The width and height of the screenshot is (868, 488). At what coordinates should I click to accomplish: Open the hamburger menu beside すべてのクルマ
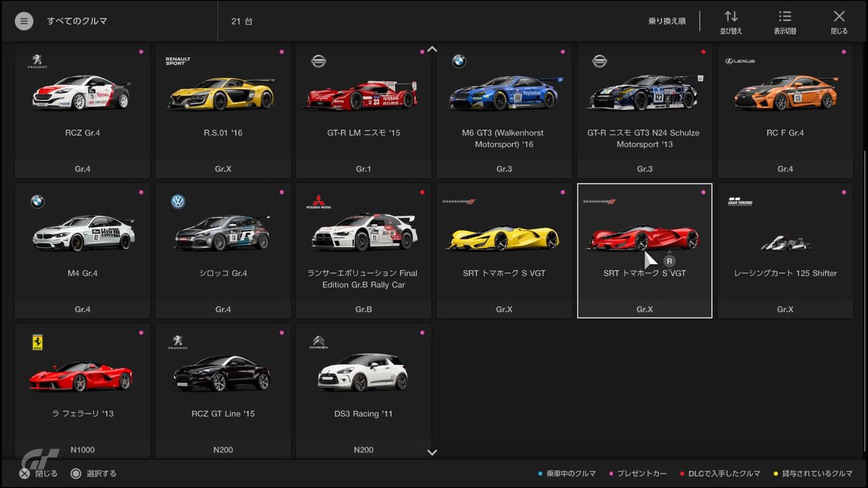pyautogui.click(x=24, y=21)
